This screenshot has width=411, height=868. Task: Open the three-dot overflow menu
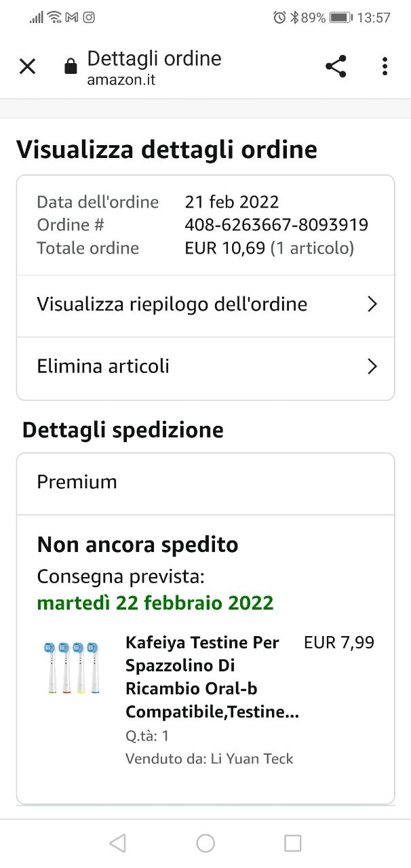[385, 66]
